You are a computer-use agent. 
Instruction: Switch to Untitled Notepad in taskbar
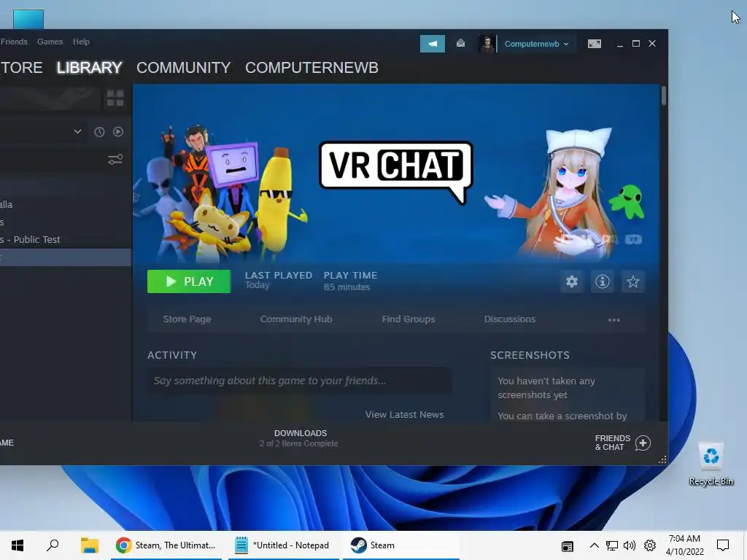283,545
